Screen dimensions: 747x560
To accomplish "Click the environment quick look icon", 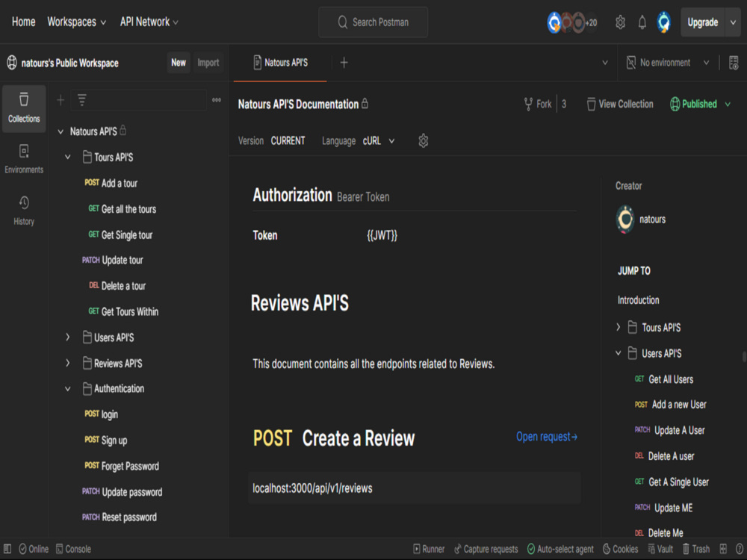I will (734, 63).
